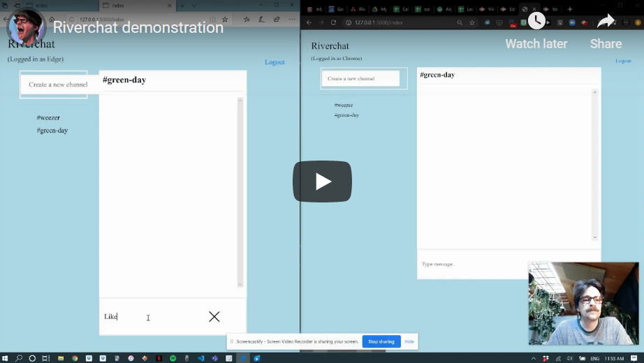Switch to the My Drive tab in Chrome
Screen dimensions: 644x363
coord(379,9)
